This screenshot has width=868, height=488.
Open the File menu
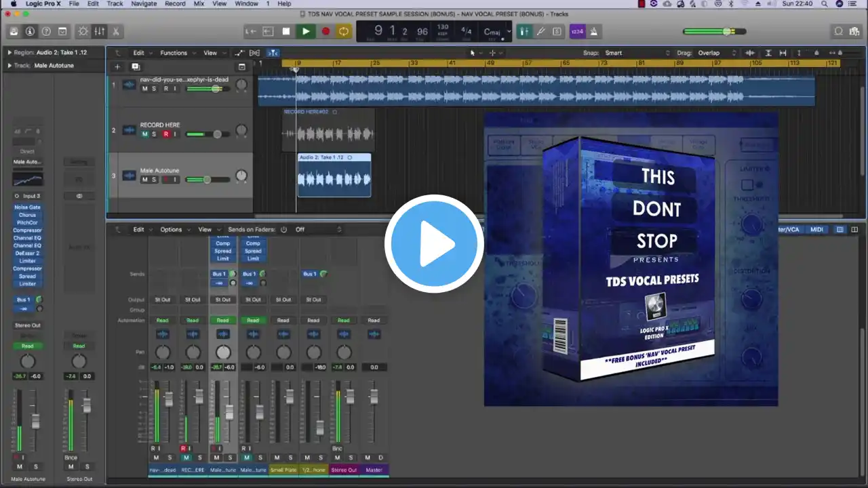point(74,4)
